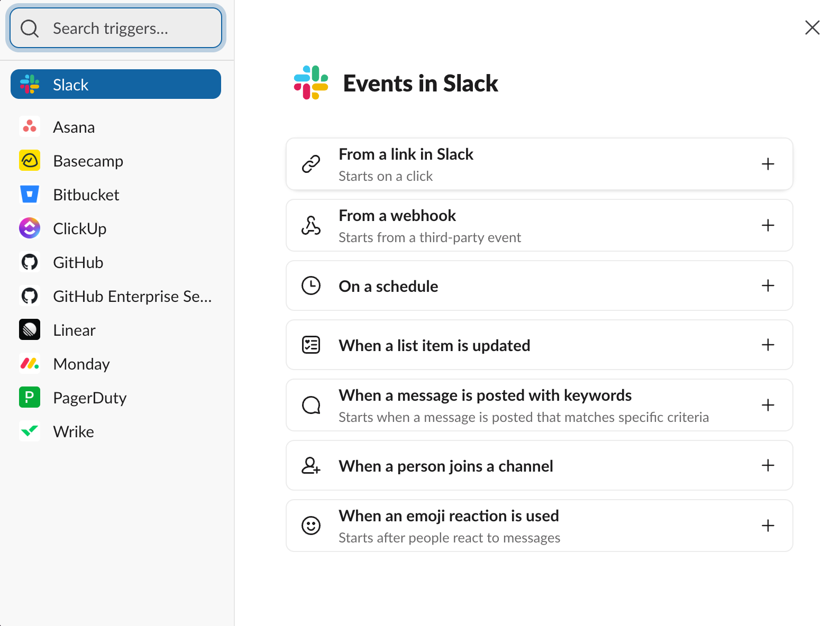Click the GitHub Enterprise Server icon

tap(30, 296)
